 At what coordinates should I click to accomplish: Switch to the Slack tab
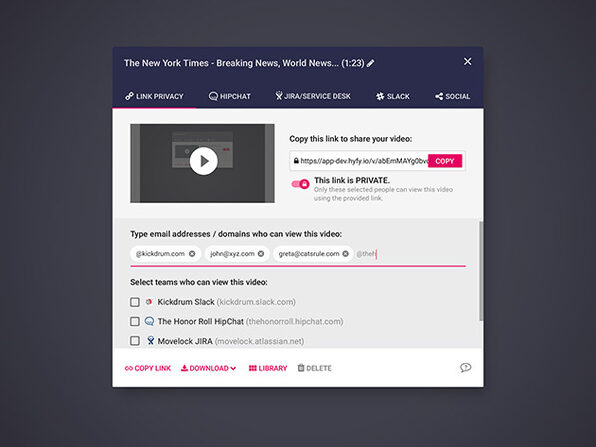[393, 97]
